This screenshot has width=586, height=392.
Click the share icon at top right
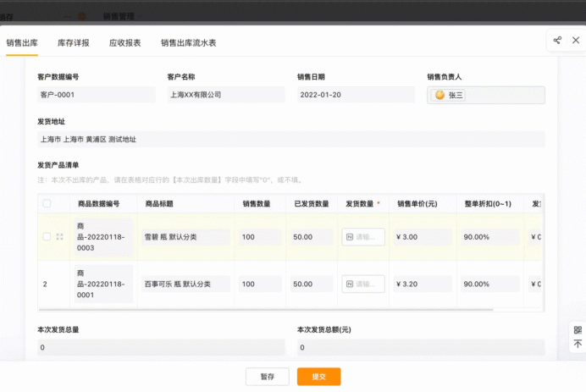[x=557, y=41]
